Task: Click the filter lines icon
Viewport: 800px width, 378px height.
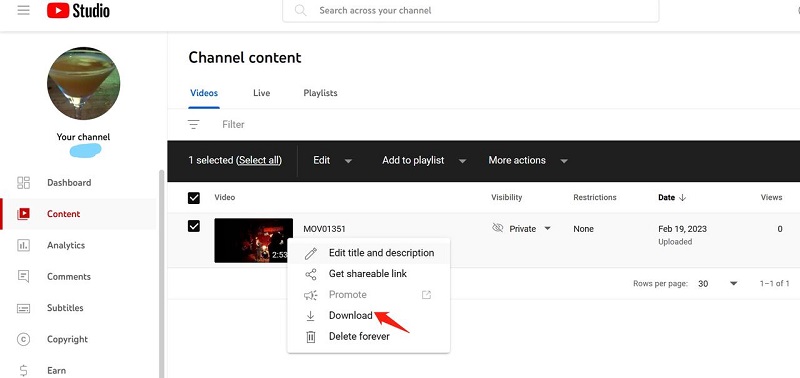Action: point(193,124)
